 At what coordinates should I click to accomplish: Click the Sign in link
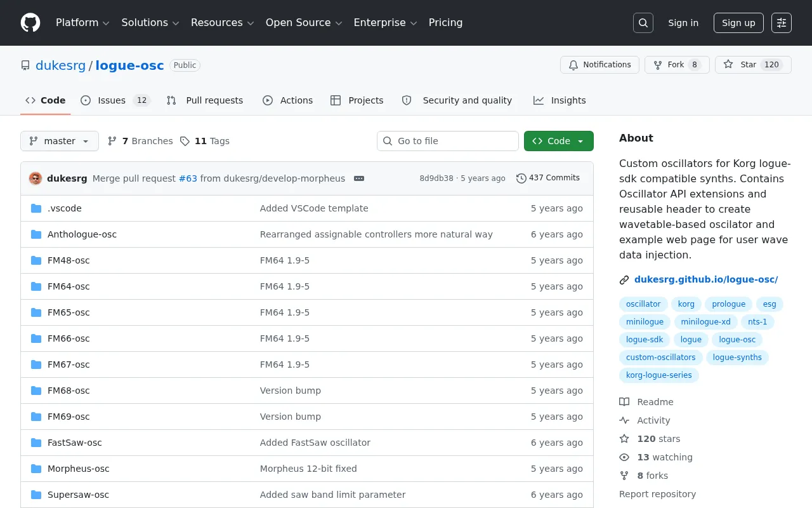point(683,23)
